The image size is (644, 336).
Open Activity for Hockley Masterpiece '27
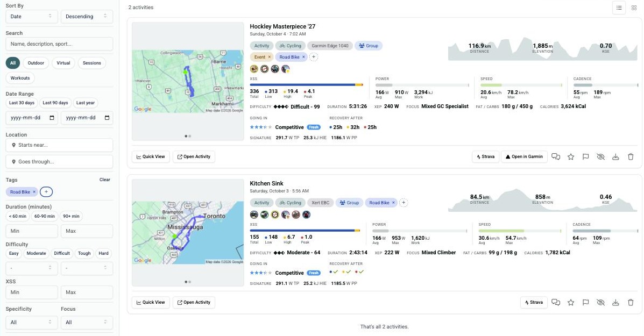[194, 157]
